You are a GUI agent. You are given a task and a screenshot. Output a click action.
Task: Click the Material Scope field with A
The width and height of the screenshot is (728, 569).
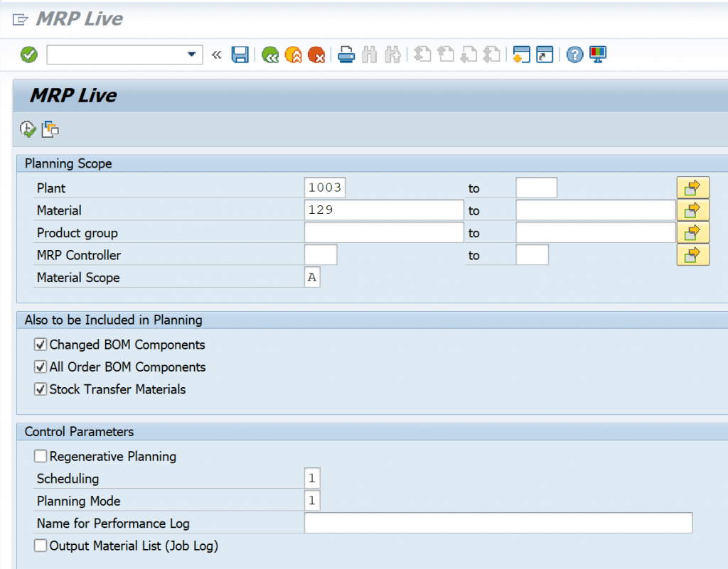(x=312, y=277)
